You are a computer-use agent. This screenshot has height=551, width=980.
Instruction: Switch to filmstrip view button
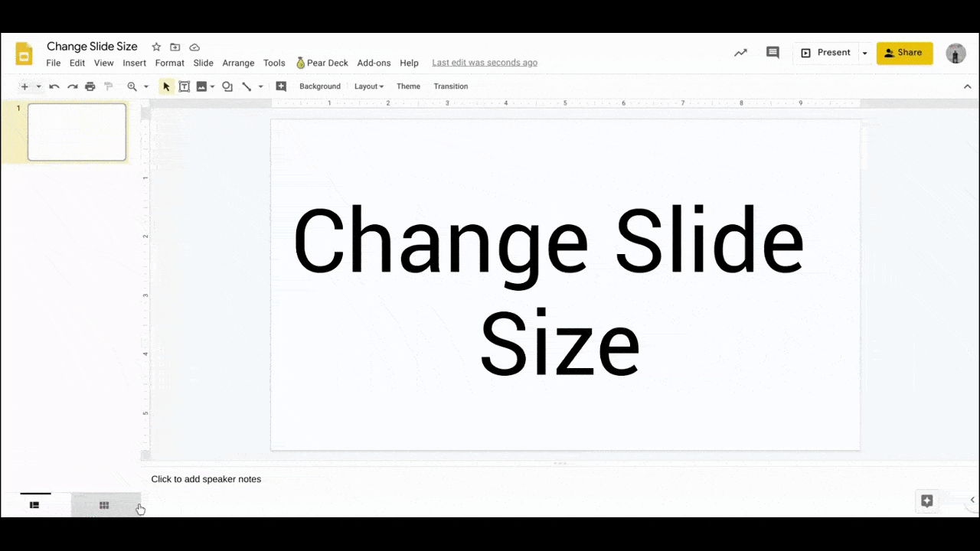pyautogui.click(x=34, y=505)
